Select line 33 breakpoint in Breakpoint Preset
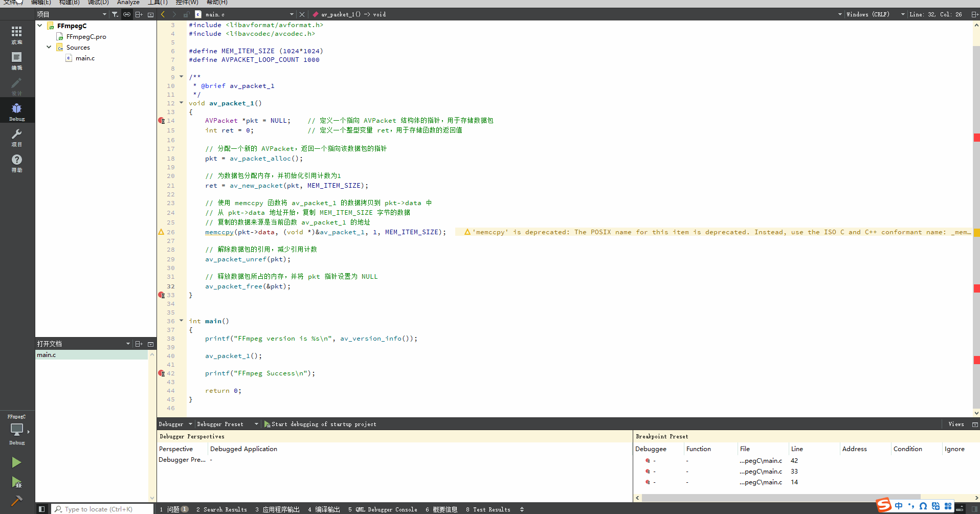The image size is (980, 514). 806,472
